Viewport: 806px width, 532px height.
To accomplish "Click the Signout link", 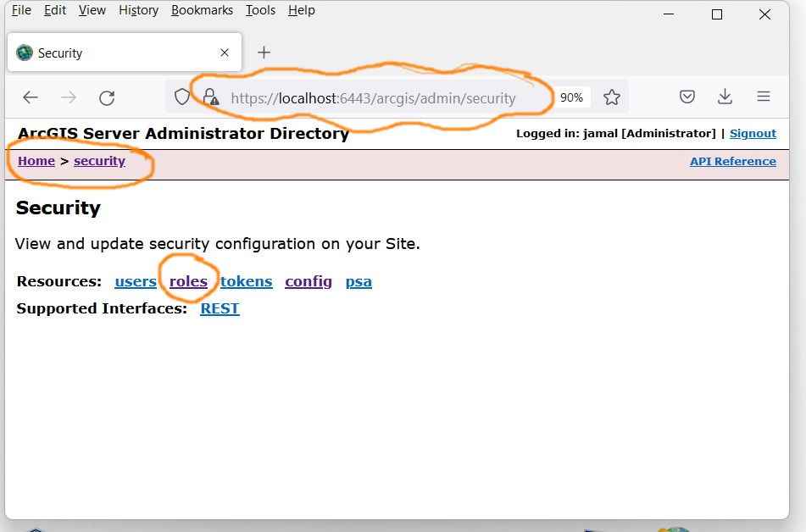I will 753,134.
